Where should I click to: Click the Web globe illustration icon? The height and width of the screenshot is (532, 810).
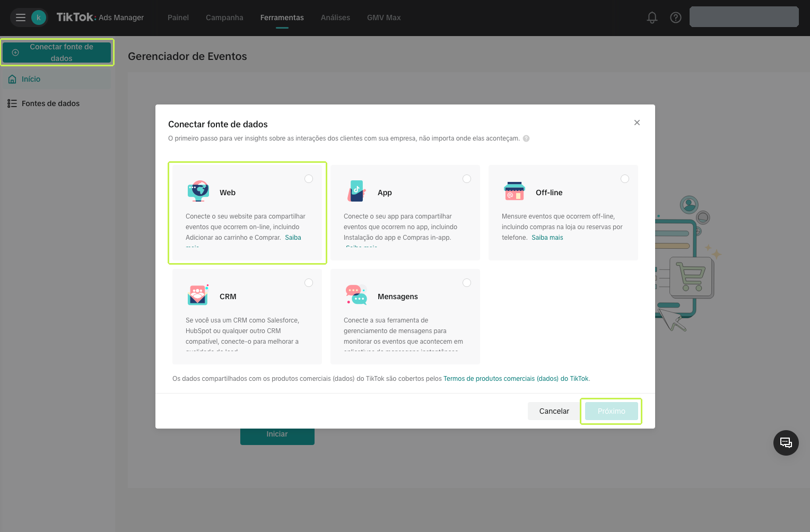point(198,191)
